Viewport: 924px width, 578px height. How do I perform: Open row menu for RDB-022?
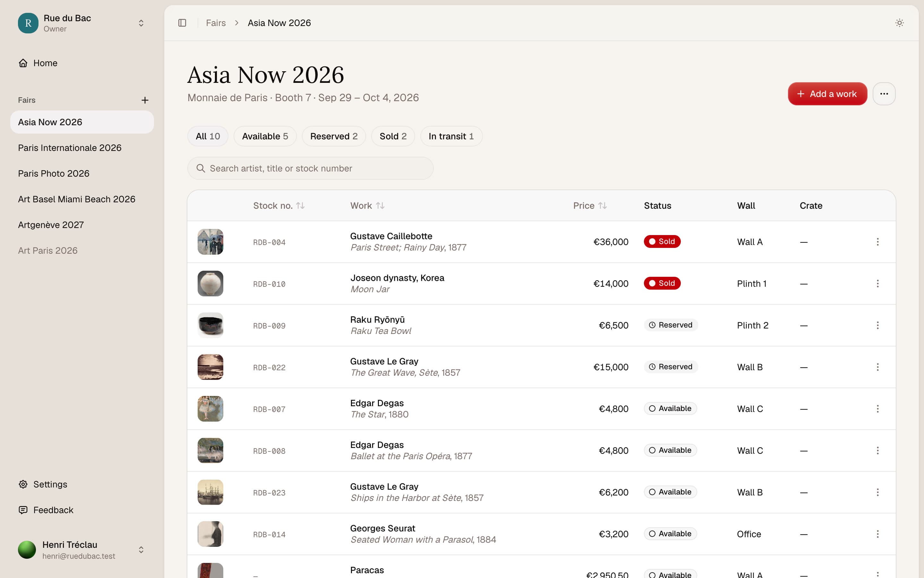click(x=877, y=367)
